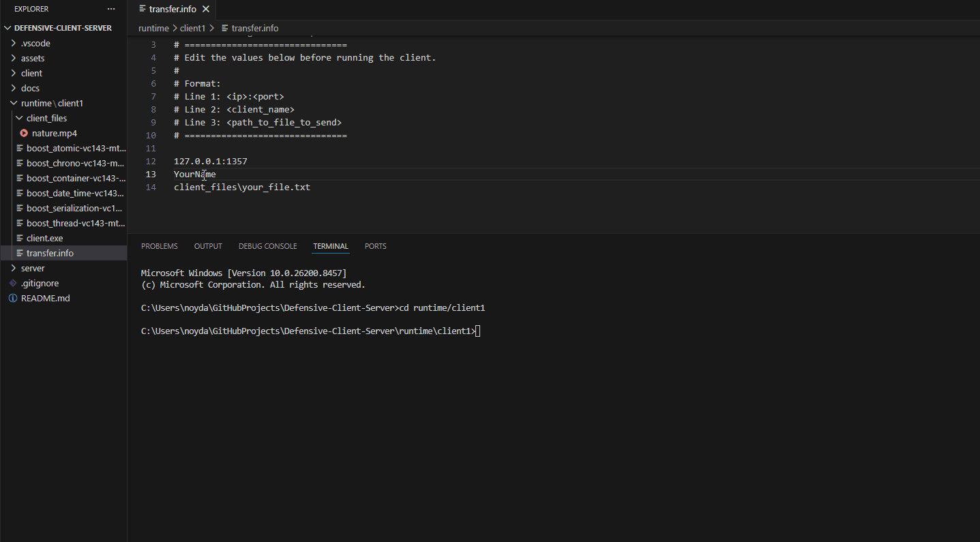Viewport: 980px width, 542px height.
Task: Switch to the PORTS panel tab
Action: pyautogui.click(x=376, y=246)
